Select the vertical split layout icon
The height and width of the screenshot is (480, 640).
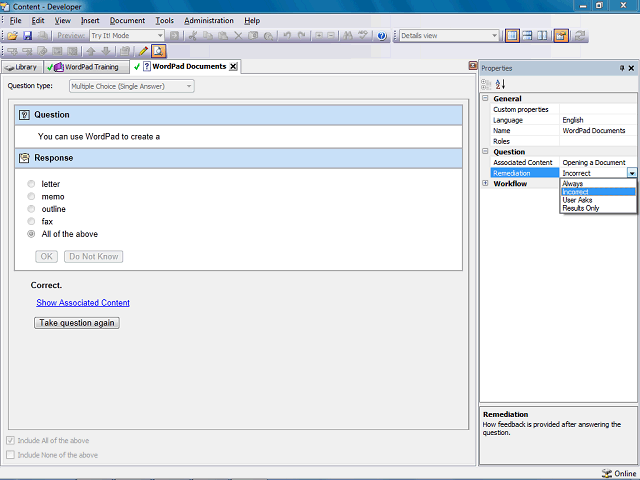click(542, 36)
